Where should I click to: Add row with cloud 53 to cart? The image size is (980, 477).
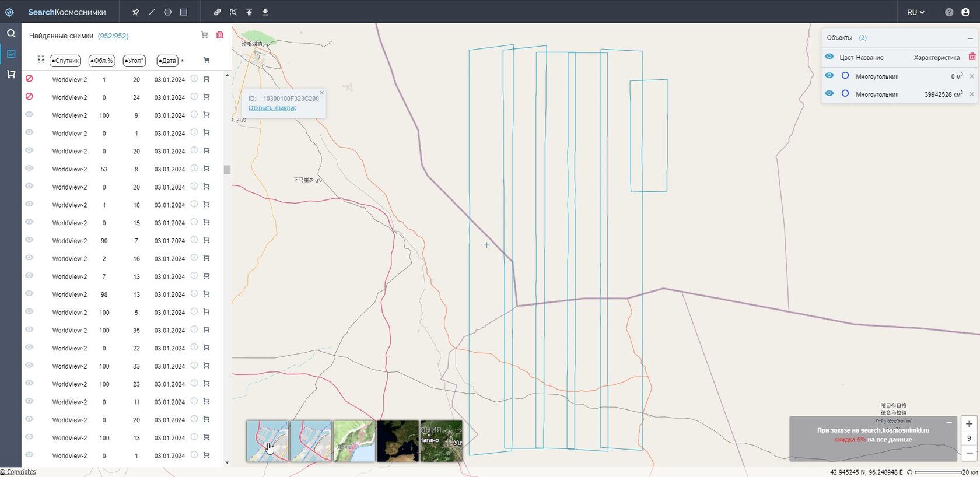(206, 169)
